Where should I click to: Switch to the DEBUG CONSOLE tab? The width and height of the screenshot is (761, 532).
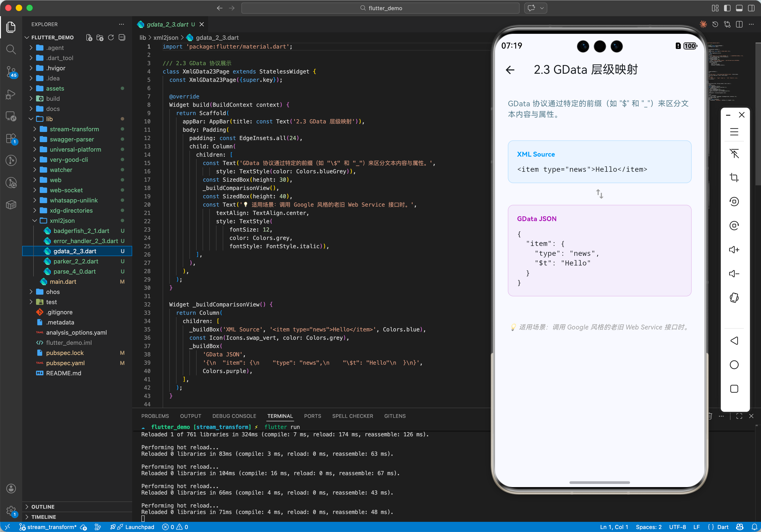click(x=234, y=416)
